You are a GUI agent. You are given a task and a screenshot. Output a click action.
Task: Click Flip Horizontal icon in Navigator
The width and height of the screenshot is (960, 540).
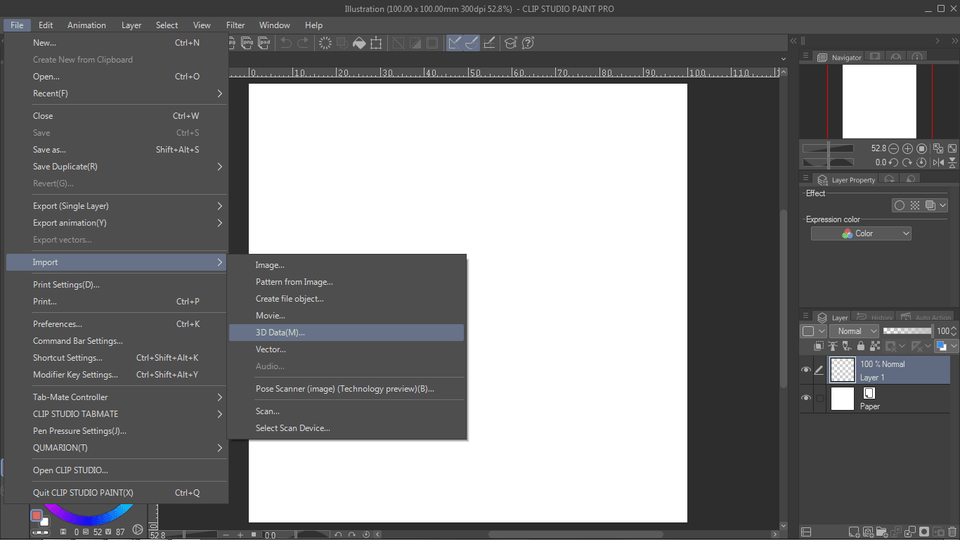pos(938,162)
